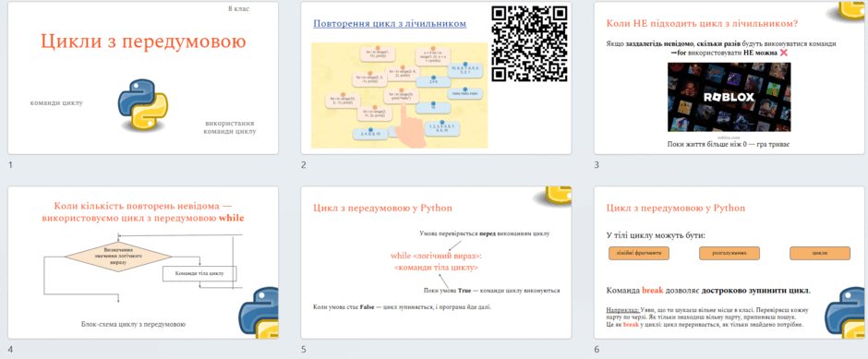Click the "цикли" orange box

point(820,254)
